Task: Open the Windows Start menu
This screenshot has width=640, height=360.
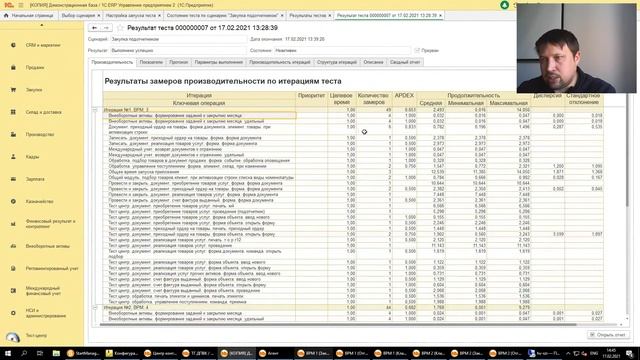Action: pyautogui.click(x=8, y=353)
